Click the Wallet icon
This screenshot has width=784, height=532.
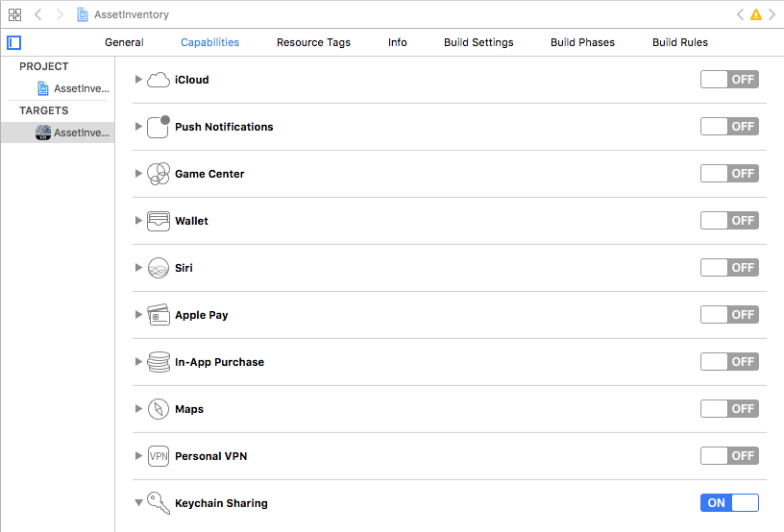[158, 221]
